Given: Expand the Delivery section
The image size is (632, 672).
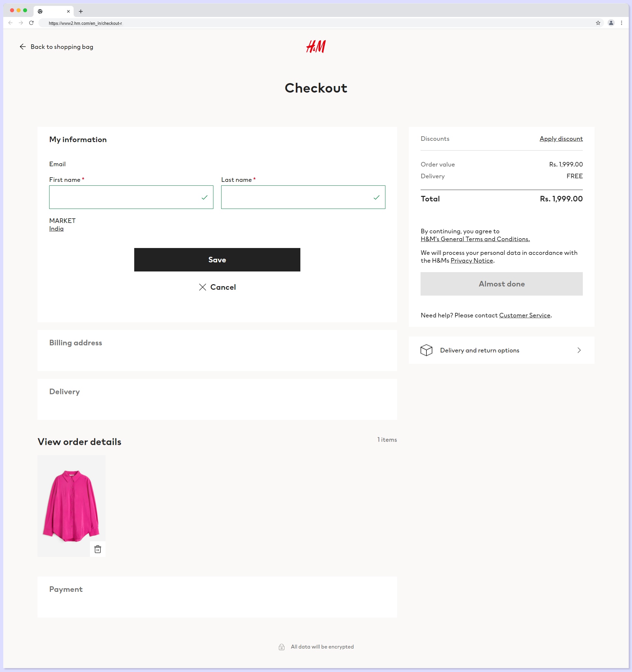Looking at the screenshot, I should coord(217,399).
